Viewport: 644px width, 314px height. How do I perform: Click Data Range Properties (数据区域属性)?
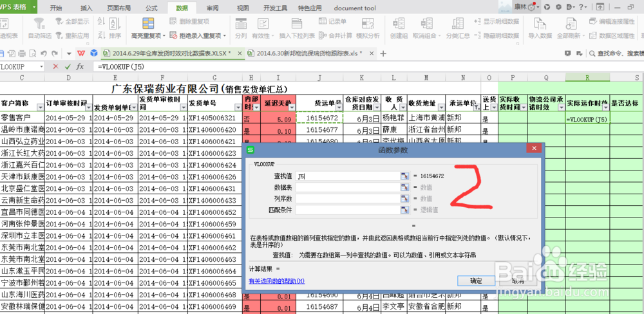(x=612, y=35)
